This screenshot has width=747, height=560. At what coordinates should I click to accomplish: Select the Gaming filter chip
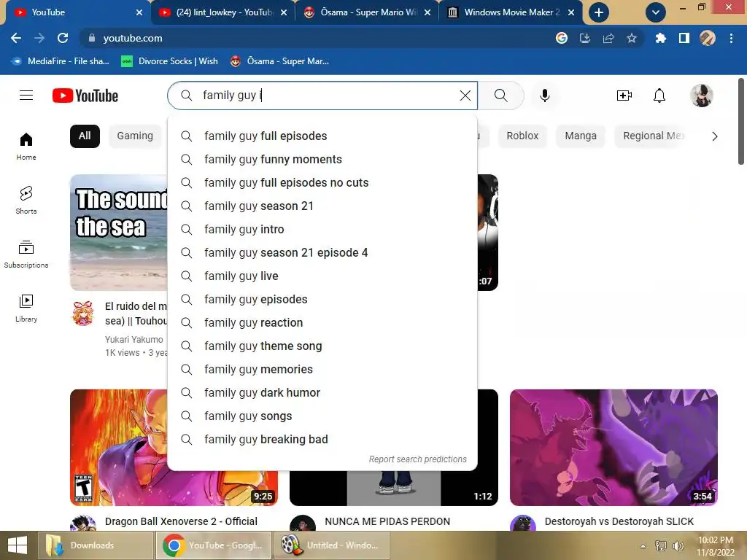coord(135,136)
